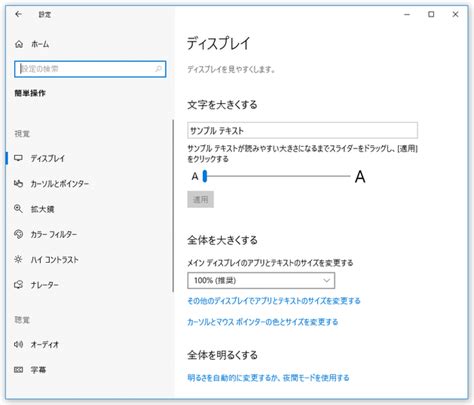Click the 視覚 group label

pos(22,134)
